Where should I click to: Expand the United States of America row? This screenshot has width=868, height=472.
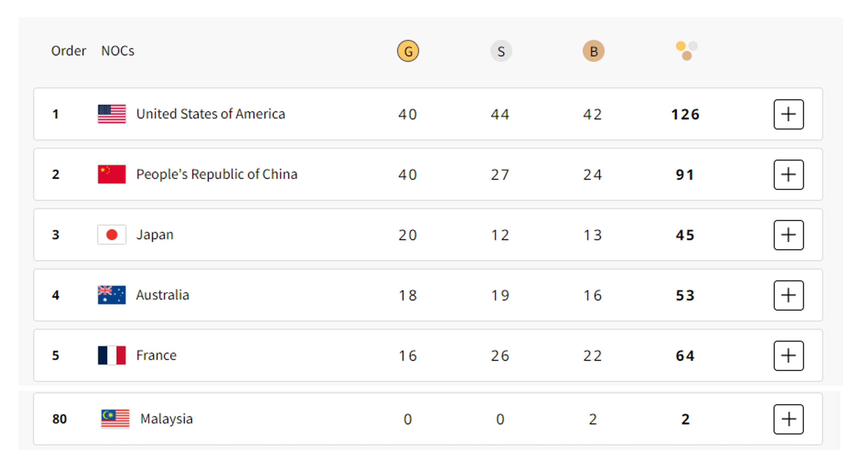click(x=788, y=114)
